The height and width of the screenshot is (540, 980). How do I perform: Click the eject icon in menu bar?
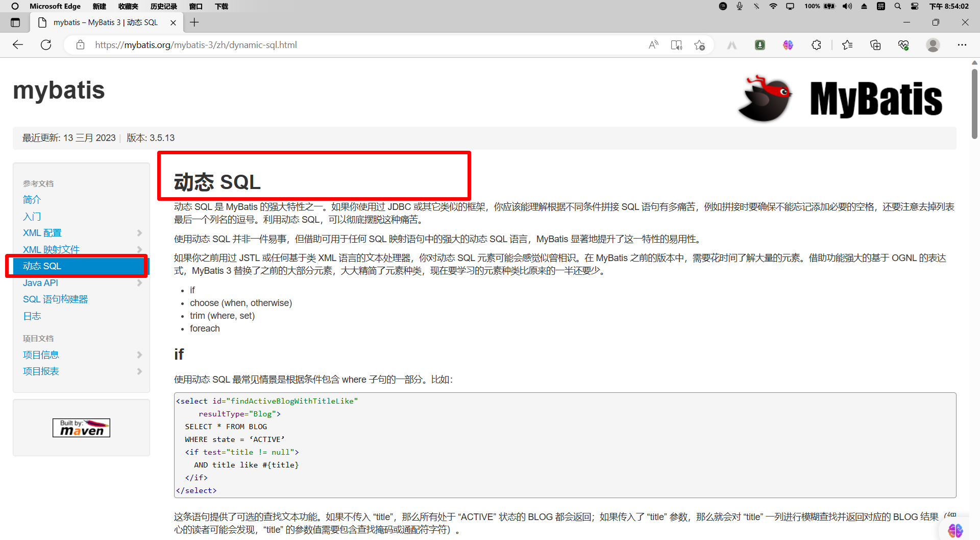pos(864,6)
